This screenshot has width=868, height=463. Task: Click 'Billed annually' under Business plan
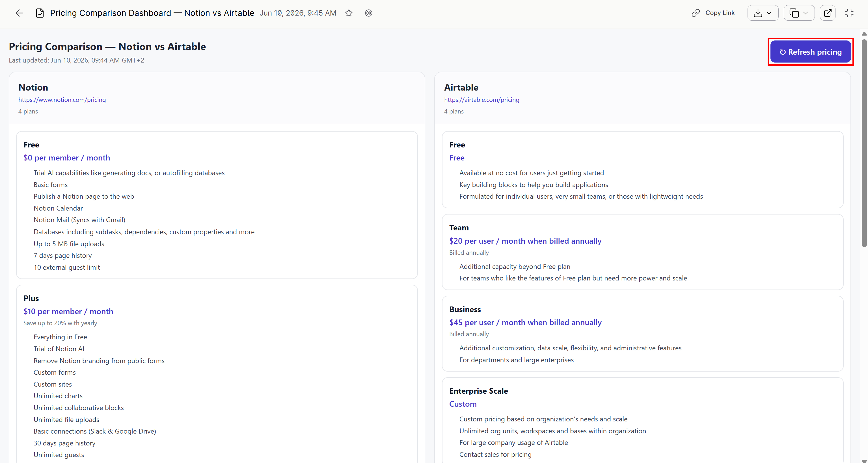point(469,334)
